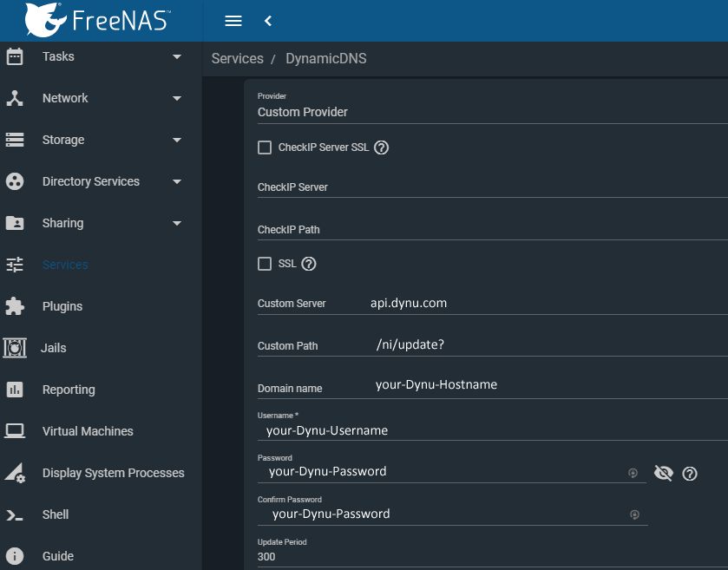Click the Reporting chart icon
Screen dimensions: 728x570
coord(15,390)
